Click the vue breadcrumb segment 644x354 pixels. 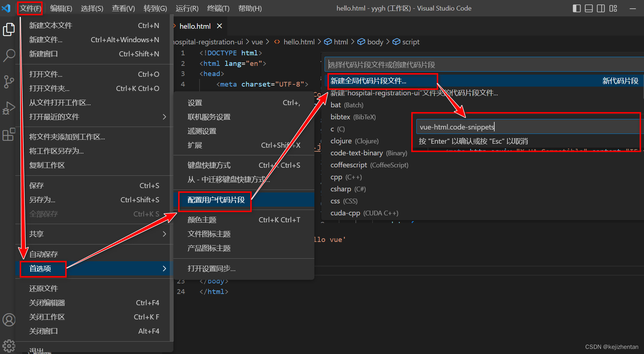(257, 42)
